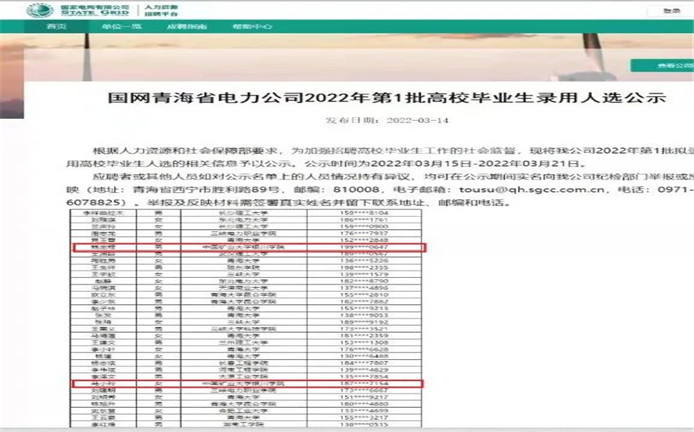Click the postal code 810008
This screenshot has width=694, height=432.
357,189
